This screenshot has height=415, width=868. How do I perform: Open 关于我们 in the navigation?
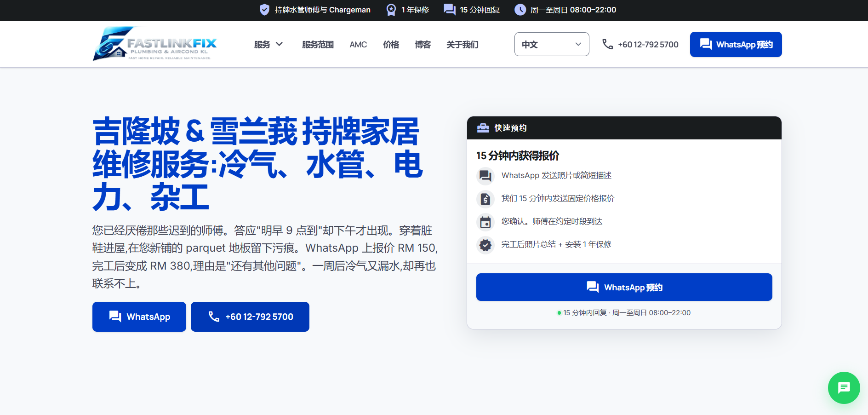pos(463,45)
